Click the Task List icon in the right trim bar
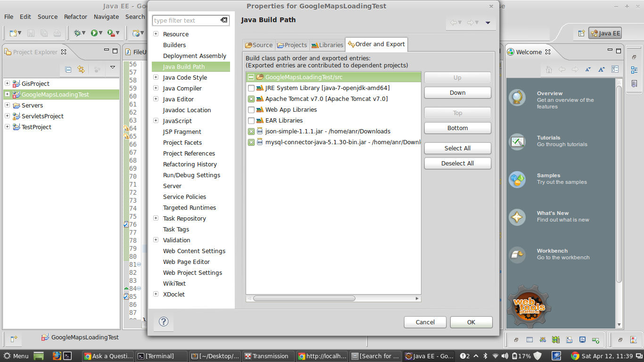This screenshot has width=644, height=362. [x=634, y=83]
